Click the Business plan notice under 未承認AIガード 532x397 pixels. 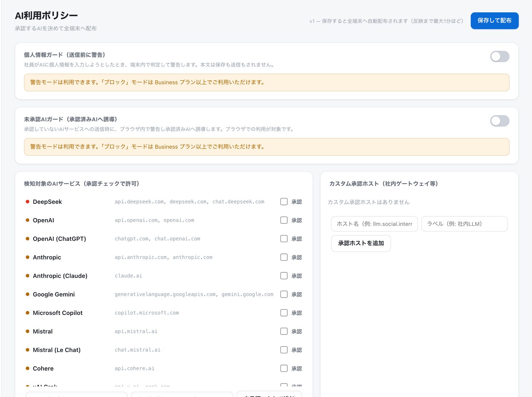[267, 147]
